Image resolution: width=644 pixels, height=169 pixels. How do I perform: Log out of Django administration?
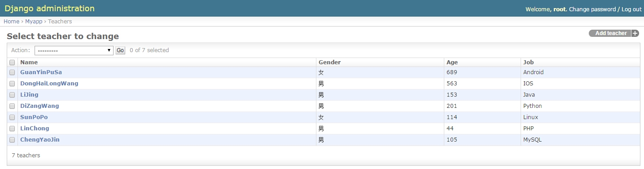(x=631, y=9)
